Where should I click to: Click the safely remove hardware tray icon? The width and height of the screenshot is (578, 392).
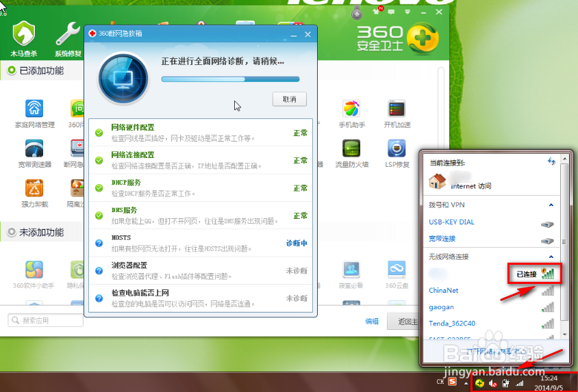click(505, 383)
